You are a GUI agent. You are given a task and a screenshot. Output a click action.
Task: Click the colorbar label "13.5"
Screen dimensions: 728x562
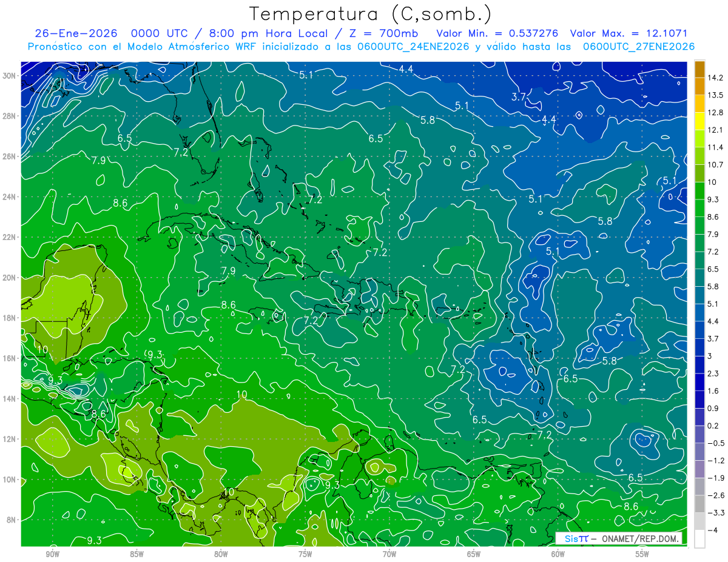point(715,95)
